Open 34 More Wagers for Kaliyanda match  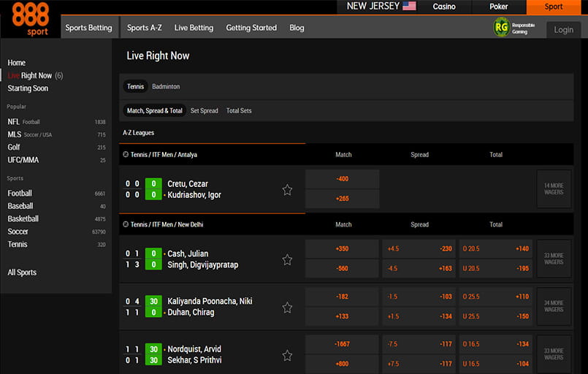(x=554, y=307)
